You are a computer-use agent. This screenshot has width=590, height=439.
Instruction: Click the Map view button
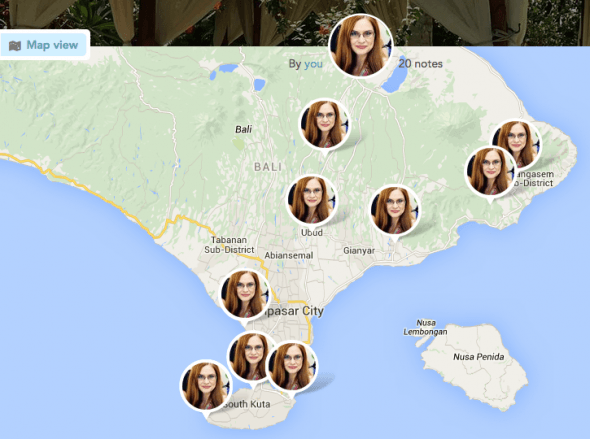click(44, 45)
